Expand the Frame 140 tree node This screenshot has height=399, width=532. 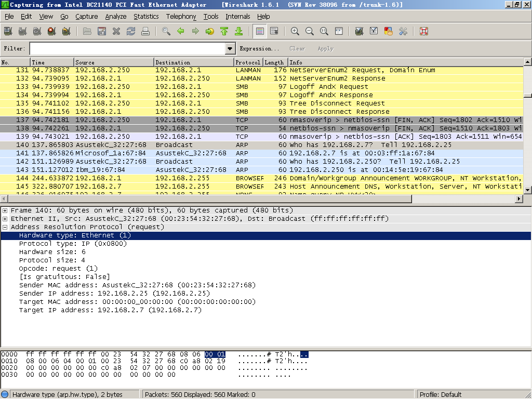coord(5,210)
